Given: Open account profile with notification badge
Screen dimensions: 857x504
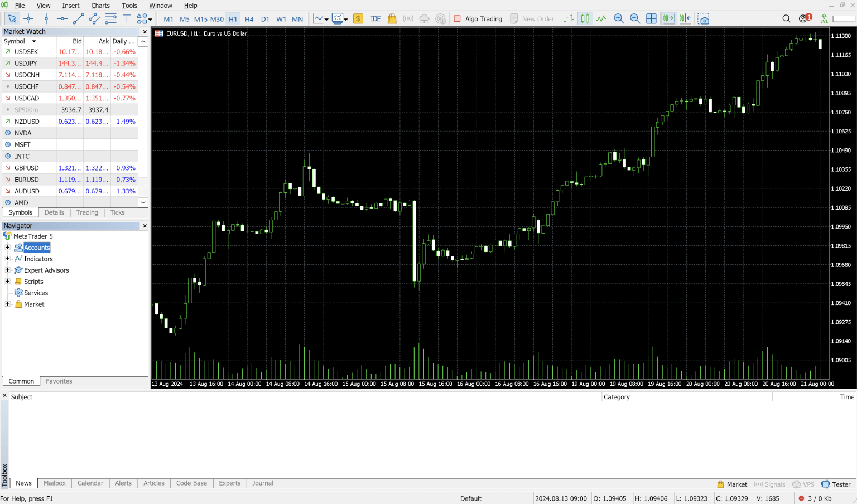Looking at the screenshot, I should (805, 18).
